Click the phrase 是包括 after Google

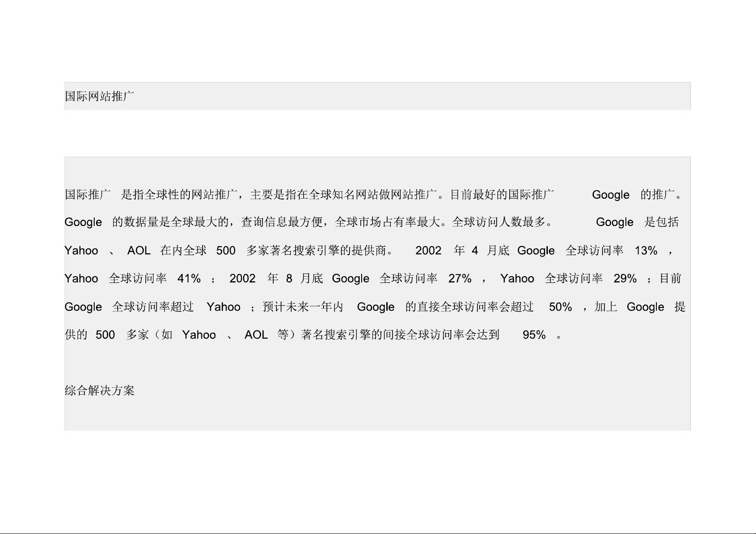(x=661, y=222)
